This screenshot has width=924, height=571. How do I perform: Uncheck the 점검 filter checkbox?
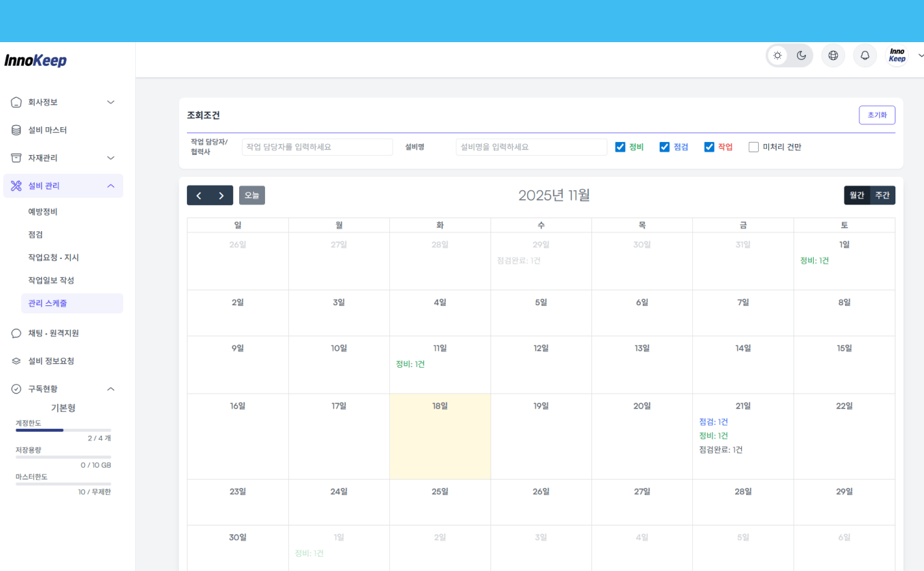[x=664, y=147]
